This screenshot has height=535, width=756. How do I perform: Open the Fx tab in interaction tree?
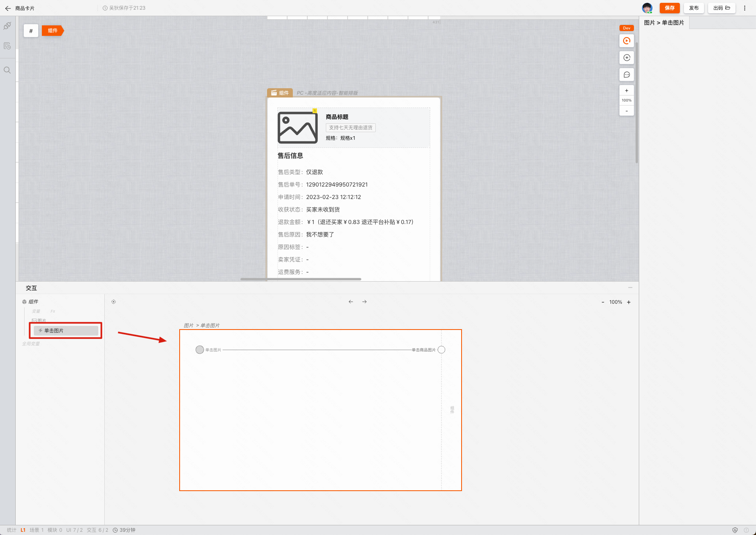[53, 311]
